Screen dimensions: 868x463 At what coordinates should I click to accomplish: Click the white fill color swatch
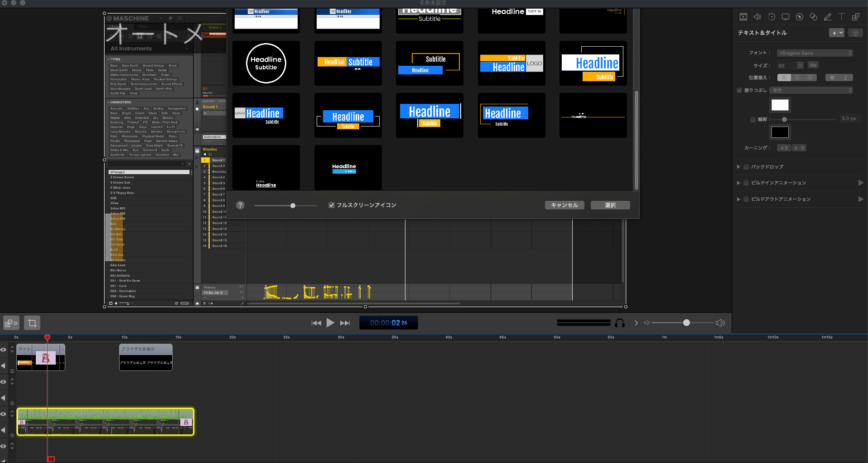click(x=780, y=105)
